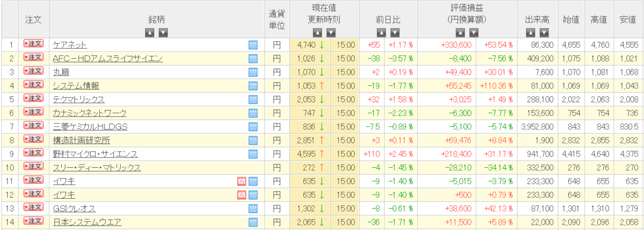Open the 構造計画研究所 stock link
Screen dimensions: 644x230
pos(82,140)
